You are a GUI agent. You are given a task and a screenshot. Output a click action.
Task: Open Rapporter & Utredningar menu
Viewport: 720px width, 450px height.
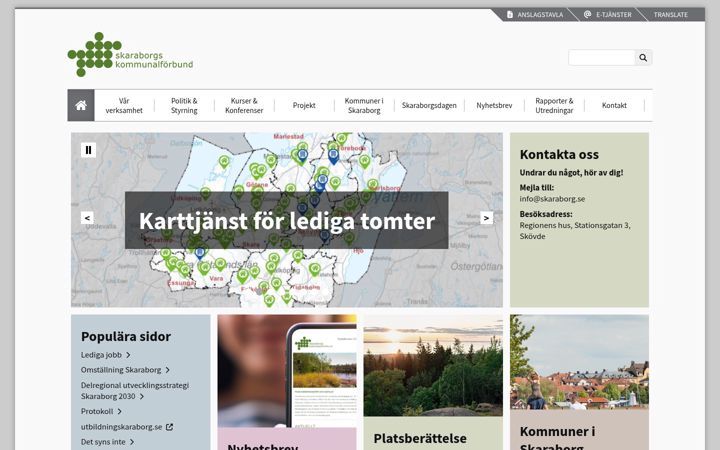click(554, 106)
